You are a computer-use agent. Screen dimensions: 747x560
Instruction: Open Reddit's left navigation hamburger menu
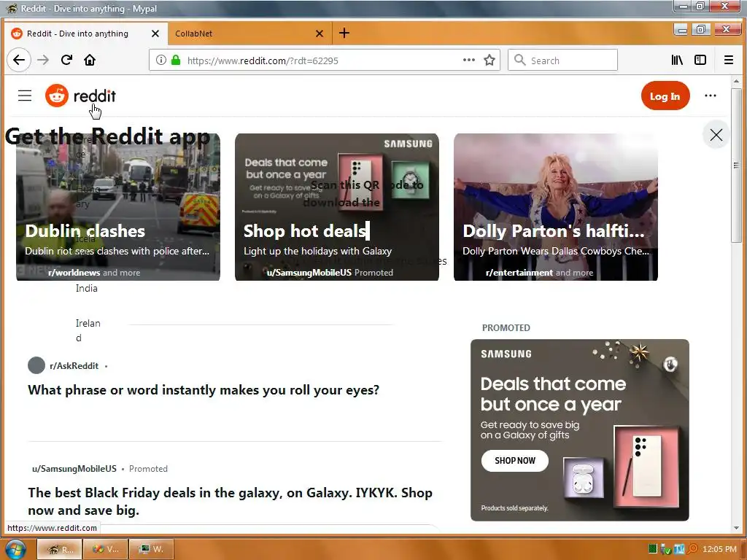click(25, 96)
